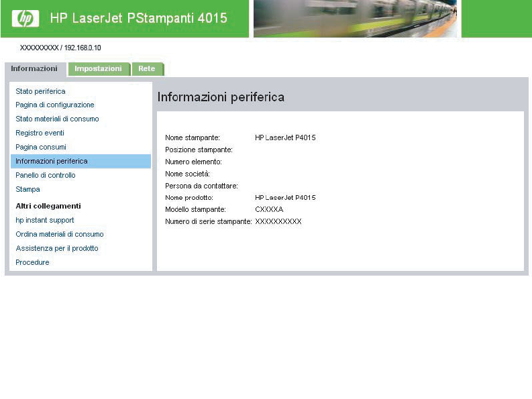Screen dimensions: 532x399
Task: View Stato materiali di consumo
Action: click(x=57, y=119)
